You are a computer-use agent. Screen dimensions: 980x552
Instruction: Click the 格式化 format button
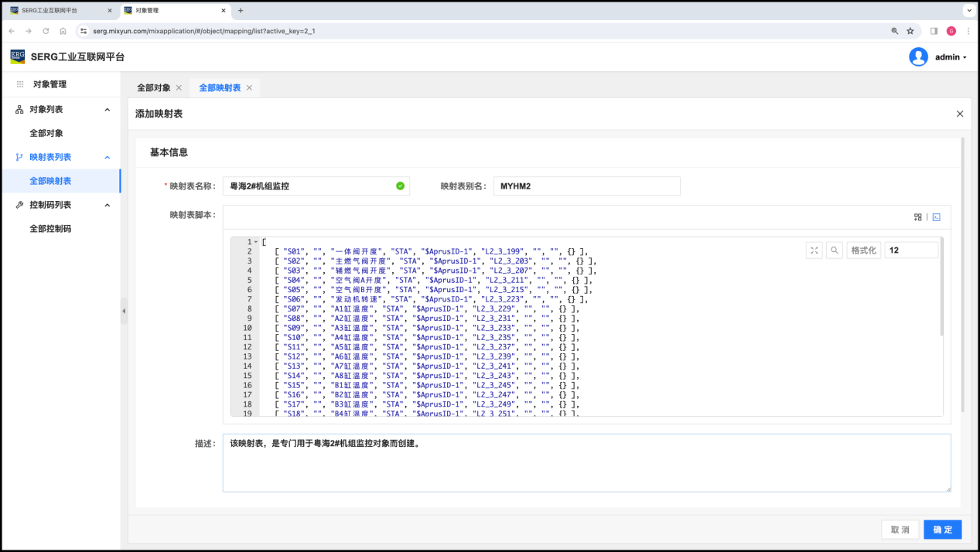click(863, 250)
